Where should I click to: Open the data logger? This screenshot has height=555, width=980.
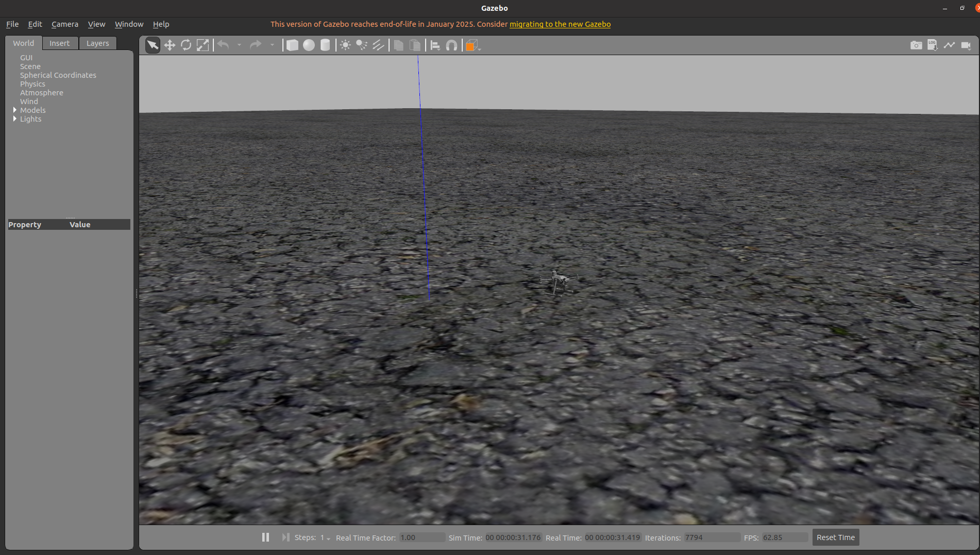(933, 45)
